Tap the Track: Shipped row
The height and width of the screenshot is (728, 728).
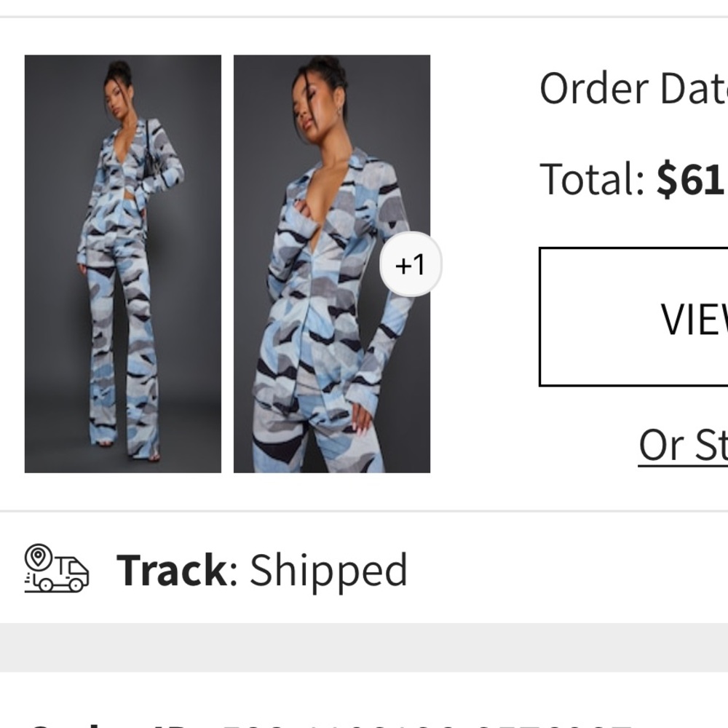218,570
